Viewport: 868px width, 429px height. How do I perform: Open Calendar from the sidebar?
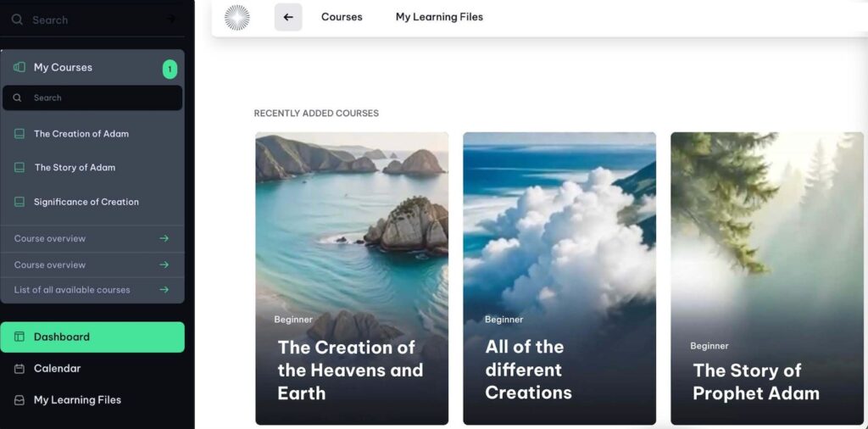(x=57, y=369)
